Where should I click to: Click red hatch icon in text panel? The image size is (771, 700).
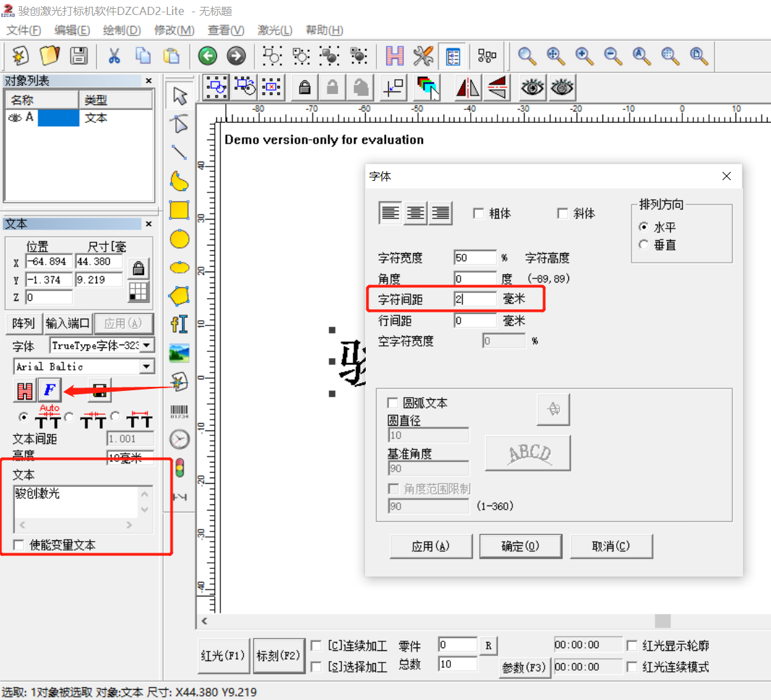point(25,391)
